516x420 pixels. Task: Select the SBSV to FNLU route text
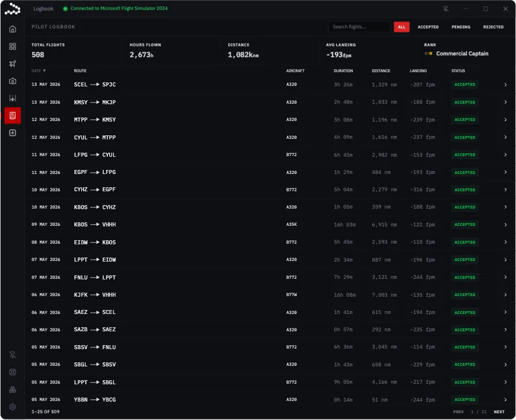[x=95, y=347]
